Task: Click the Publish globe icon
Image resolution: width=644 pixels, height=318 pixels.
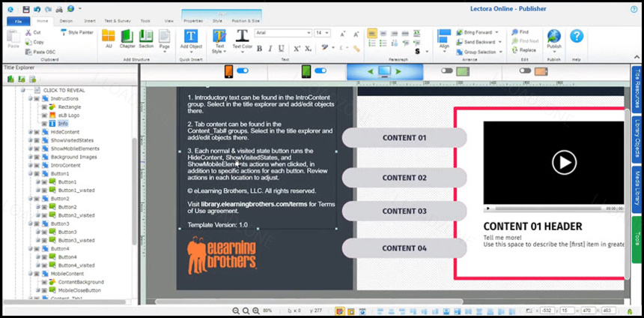Action: 554,36
